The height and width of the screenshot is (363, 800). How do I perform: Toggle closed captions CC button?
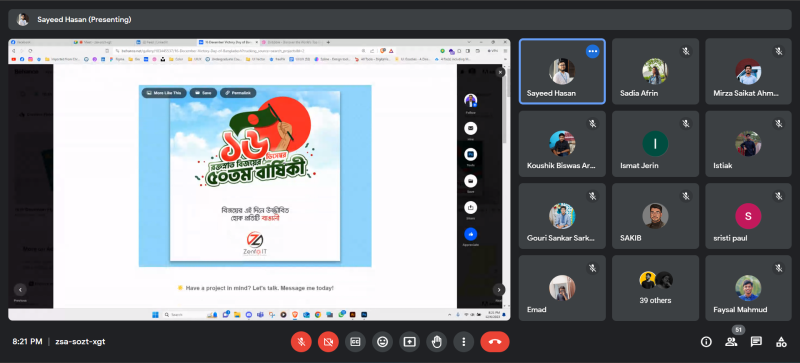click(x=355, y=342)
